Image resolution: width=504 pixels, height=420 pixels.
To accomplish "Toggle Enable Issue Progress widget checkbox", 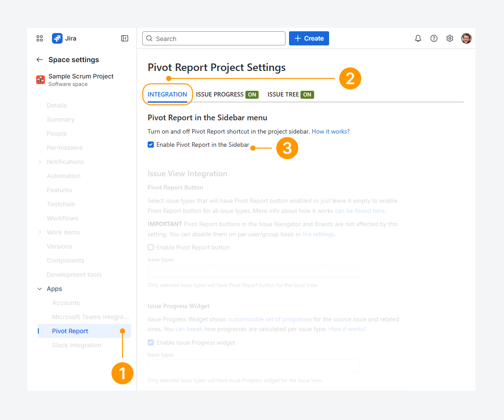I will [x=151, y=342].
